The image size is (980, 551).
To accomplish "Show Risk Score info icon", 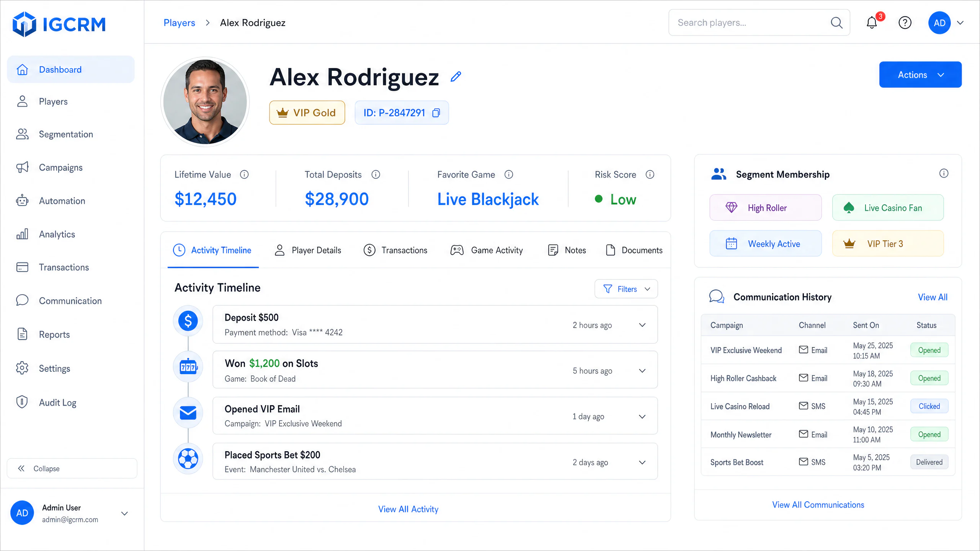I will (650, 174).
